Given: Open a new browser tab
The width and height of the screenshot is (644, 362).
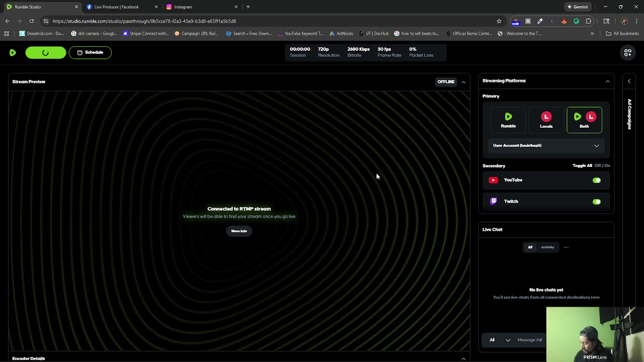Looking at the screenshot, I should [x=248, y=7].
